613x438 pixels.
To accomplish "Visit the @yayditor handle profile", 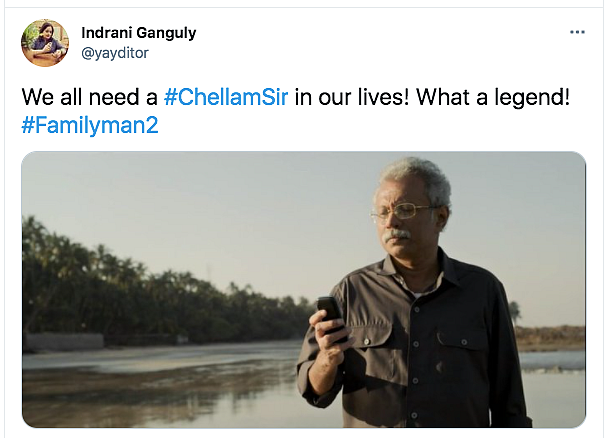I will pos(115,53).
